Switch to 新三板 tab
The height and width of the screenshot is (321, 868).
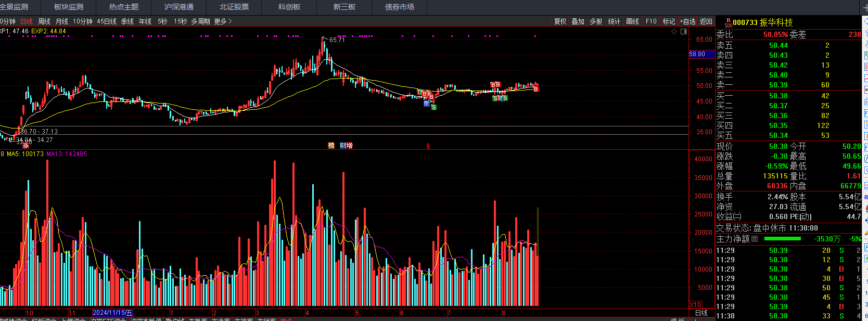coord(344,7)
